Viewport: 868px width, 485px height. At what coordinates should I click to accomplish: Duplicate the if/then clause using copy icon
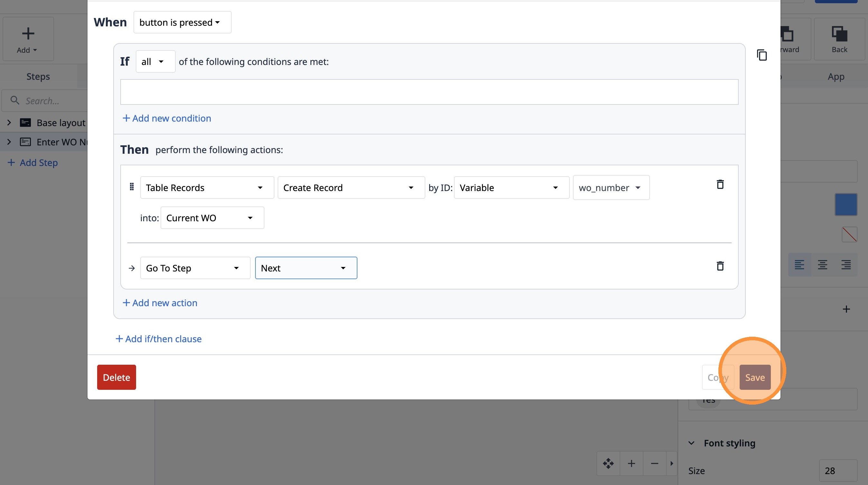click(762, 55)
